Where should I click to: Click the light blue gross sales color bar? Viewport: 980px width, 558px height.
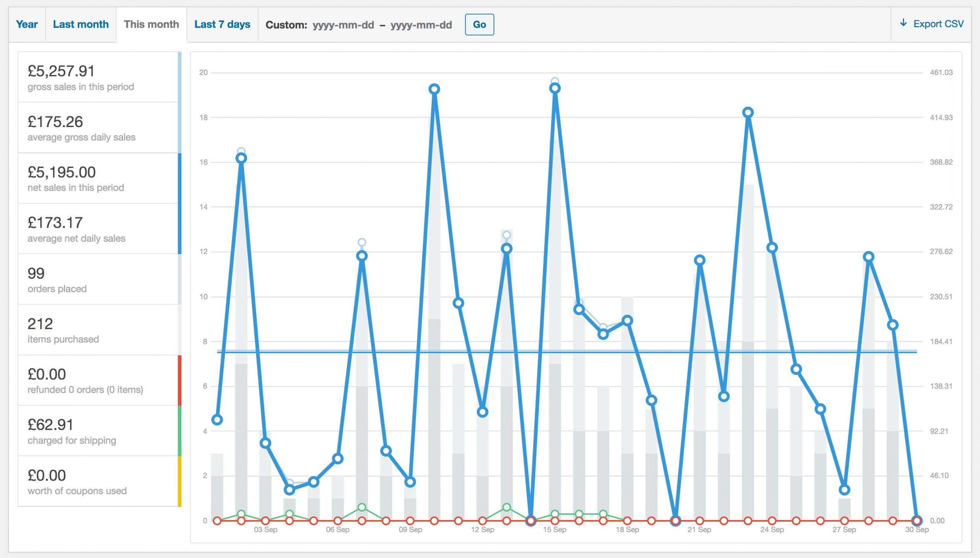180,77
